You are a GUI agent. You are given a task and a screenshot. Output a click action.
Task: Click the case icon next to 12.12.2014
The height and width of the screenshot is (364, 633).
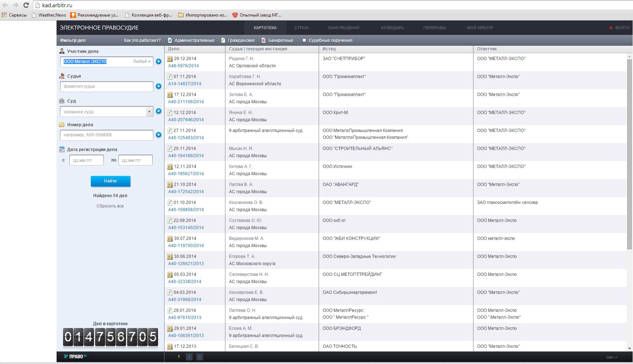click(170, 113)
